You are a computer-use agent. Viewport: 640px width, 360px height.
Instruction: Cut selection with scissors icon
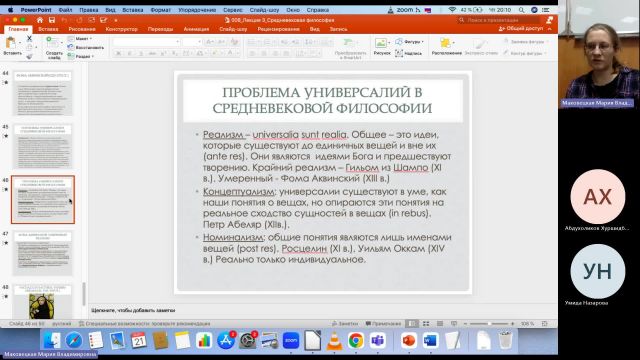click(x=29, y=38)
